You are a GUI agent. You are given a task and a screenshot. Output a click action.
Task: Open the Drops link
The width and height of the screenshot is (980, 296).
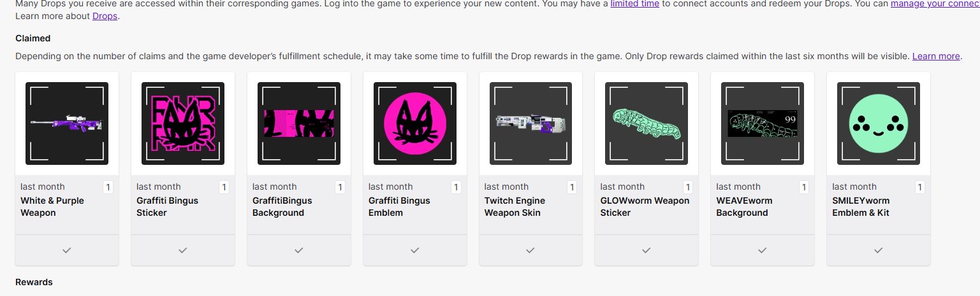click(105, 16)
